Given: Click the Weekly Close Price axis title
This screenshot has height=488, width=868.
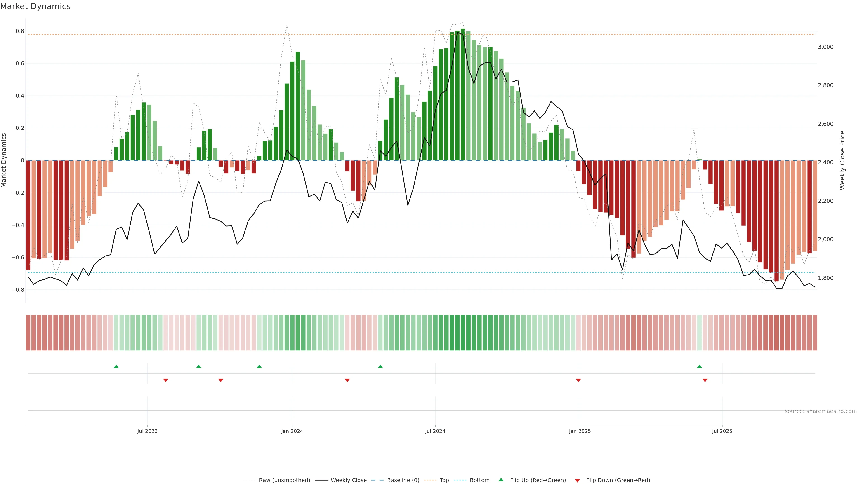Looking at the screenshot, I should point(842,160).
